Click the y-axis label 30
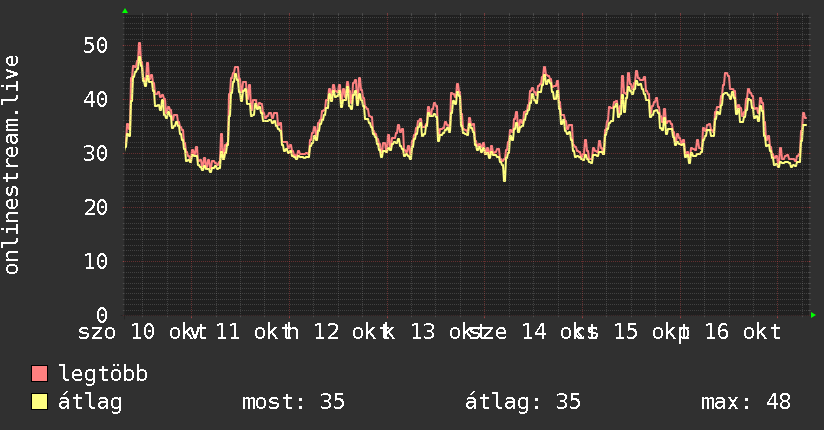Viewport: 824px width, 430px height. (x=96, y=153)
